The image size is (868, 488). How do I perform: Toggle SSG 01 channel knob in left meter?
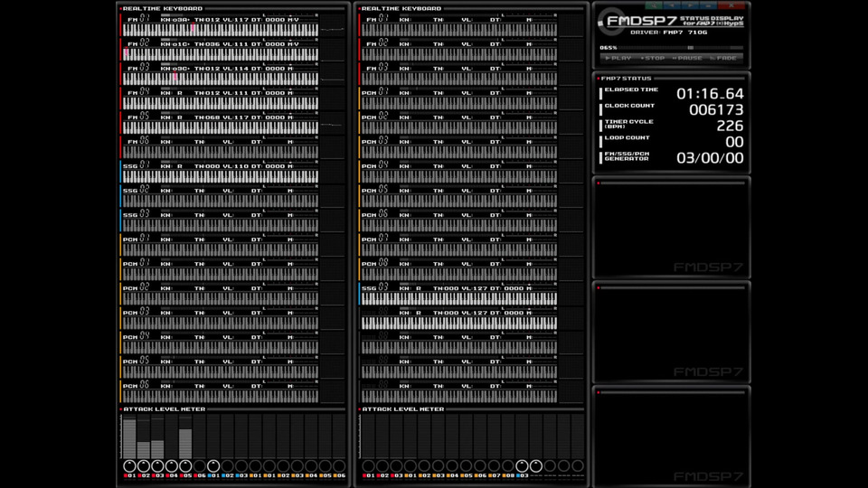point(213,466)
